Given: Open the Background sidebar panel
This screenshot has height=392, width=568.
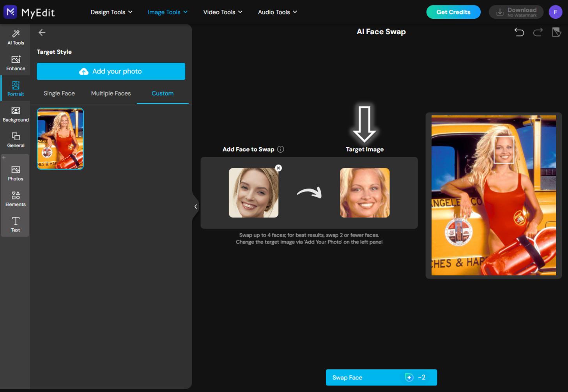Looking at the screenshot, I should [16, 115].
